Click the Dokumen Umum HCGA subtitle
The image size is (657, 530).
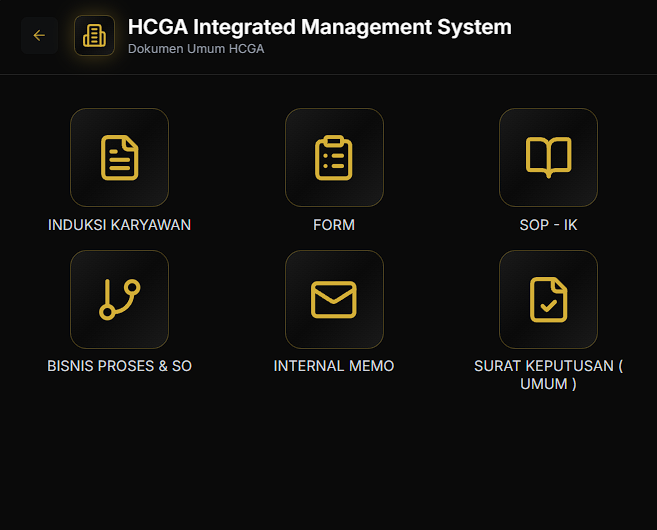pos(196,49)
